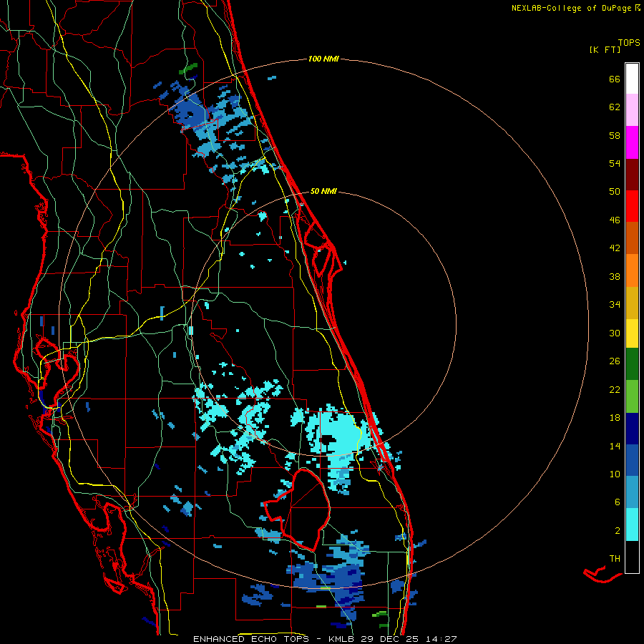Click the orange swatch near 38
Screen dimensions: 644x644
[632, 270]
